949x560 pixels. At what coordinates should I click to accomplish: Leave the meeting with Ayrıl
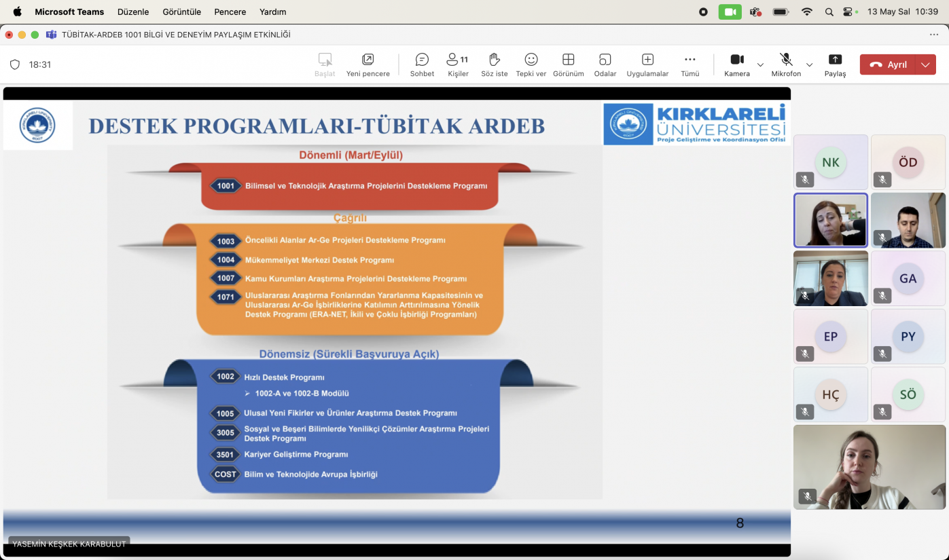tap(889, 64)
